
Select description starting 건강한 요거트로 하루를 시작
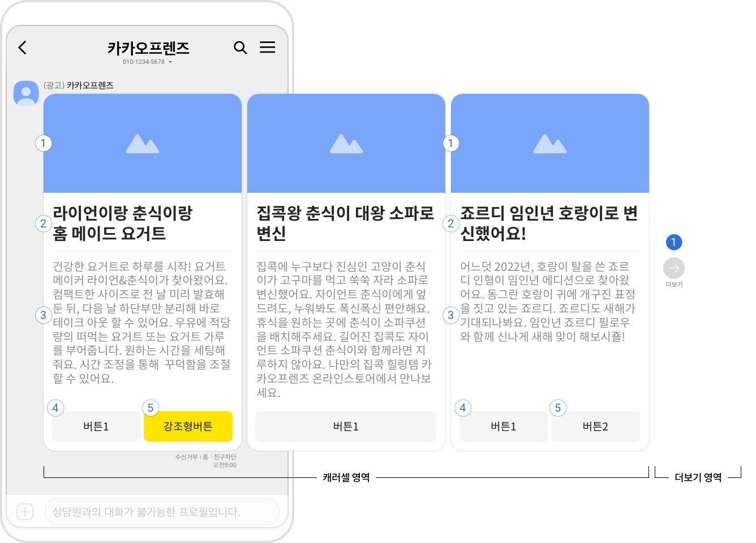(x=142, y=322)
